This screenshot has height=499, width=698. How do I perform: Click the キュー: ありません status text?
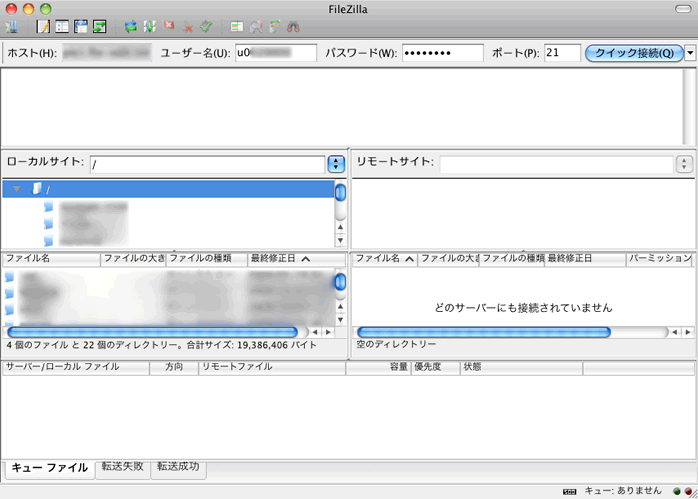point(623,491)
